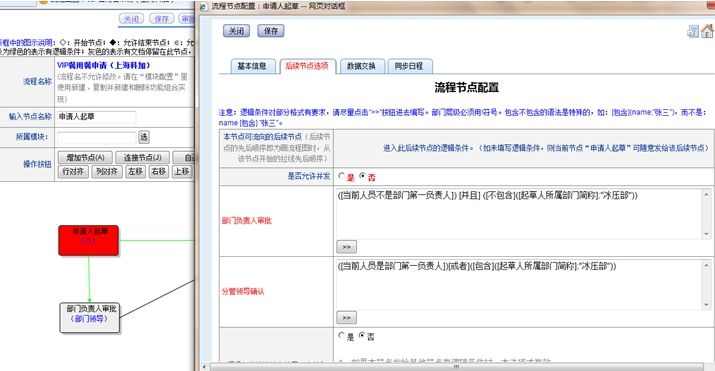Click 部门负责人审批 red row label
Viewport: 715px width, 371px height.
pos(247,221)
